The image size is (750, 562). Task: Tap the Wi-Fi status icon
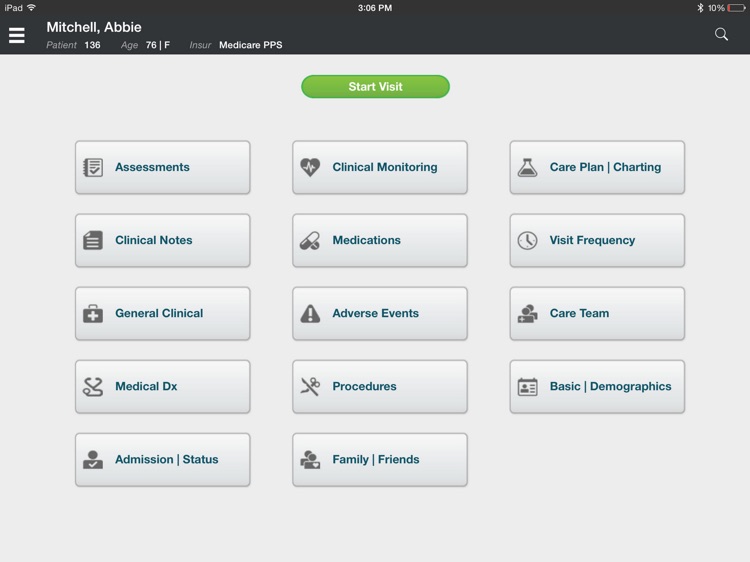click(31, 8)
